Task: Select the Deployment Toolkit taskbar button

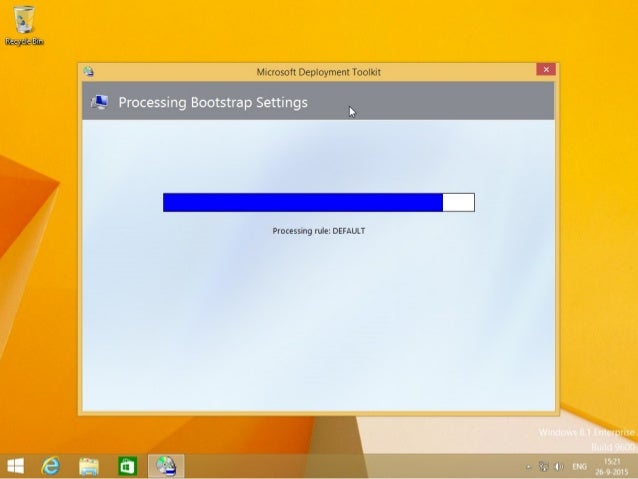Action: [x=166, y=466]
